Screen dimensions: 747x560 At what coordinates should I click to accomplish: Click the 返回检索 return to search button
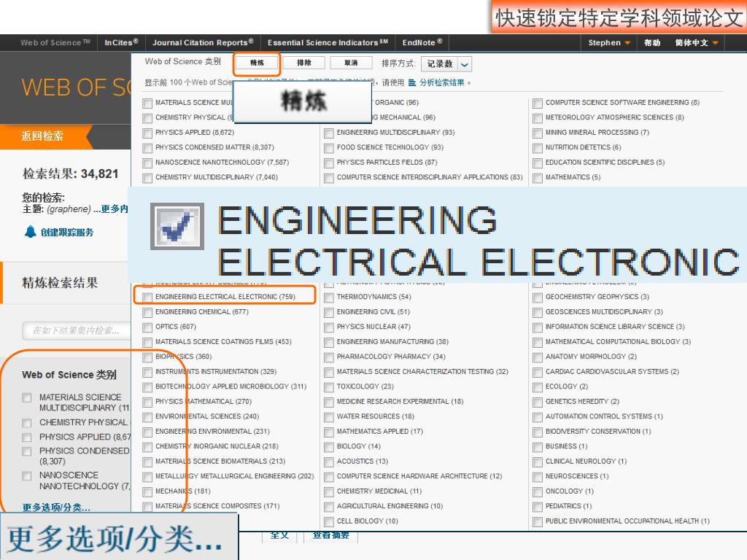(x=42, y=136)
